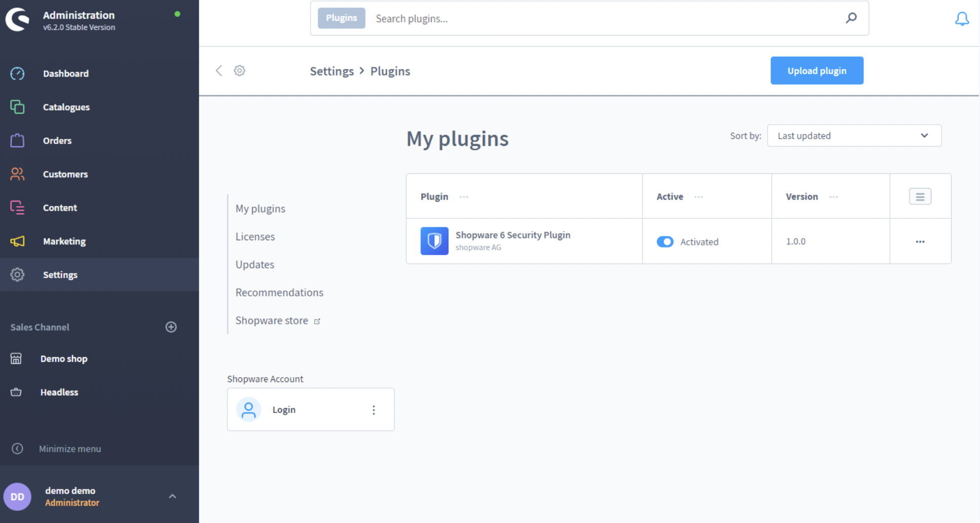Viewport: 980px width, 523px height.
Task: Open the Headless sales channel
Action: tap(59, 392)
